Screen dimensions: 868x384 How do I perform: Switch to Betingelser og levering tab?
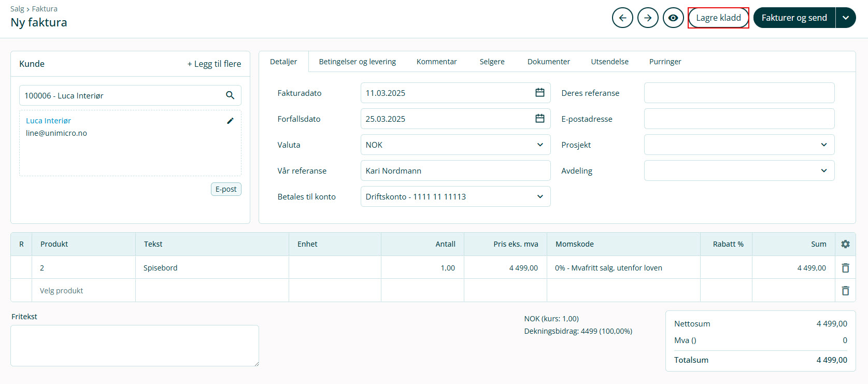(x=357, y=62)
